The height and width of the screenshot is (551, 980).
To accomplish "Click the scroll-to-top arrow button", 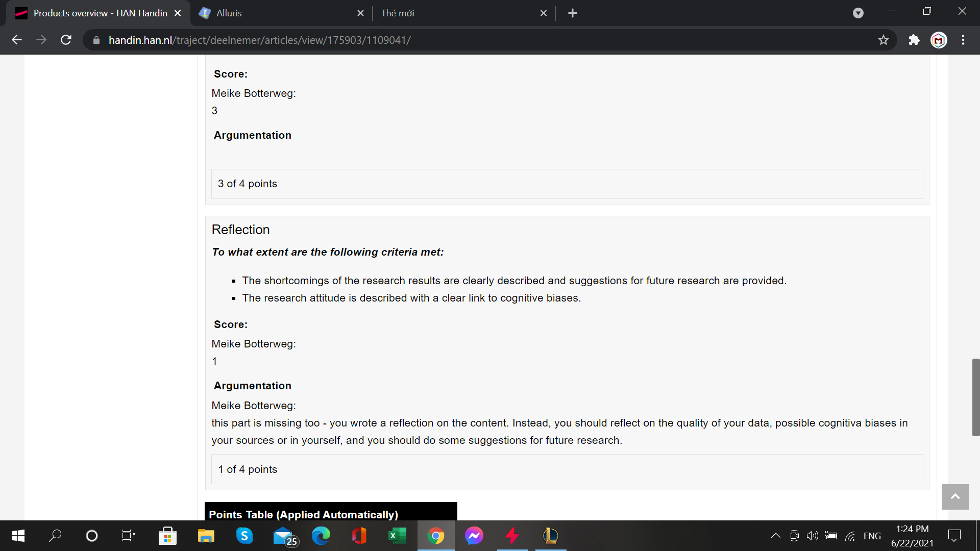I will pyautogui.click(x=955, y=497).
